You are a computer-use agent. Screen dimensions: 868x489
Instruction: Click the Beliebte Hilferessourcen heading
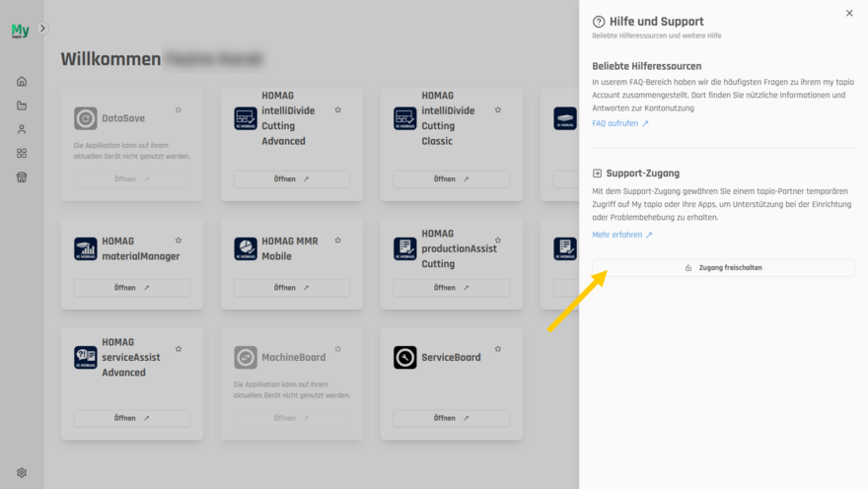647,66
